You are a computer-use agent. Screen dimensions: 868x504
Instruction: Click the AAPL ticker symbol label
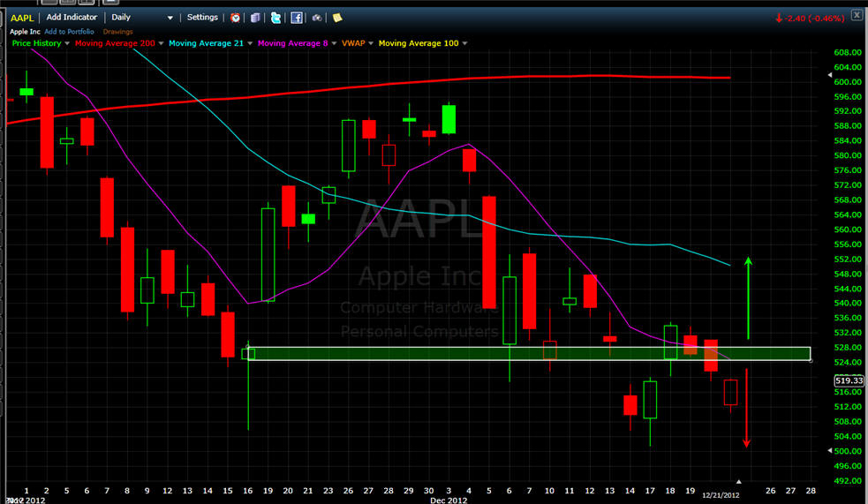tap(22, 18)
